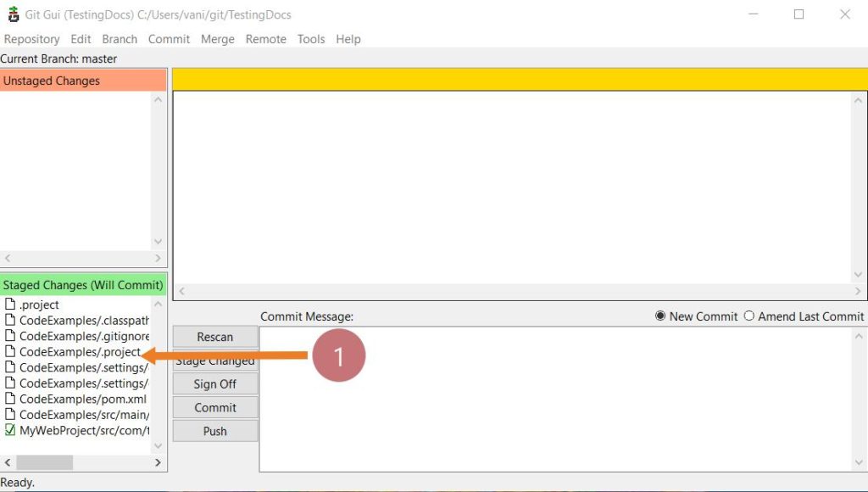Open the Remote menu

265,39
